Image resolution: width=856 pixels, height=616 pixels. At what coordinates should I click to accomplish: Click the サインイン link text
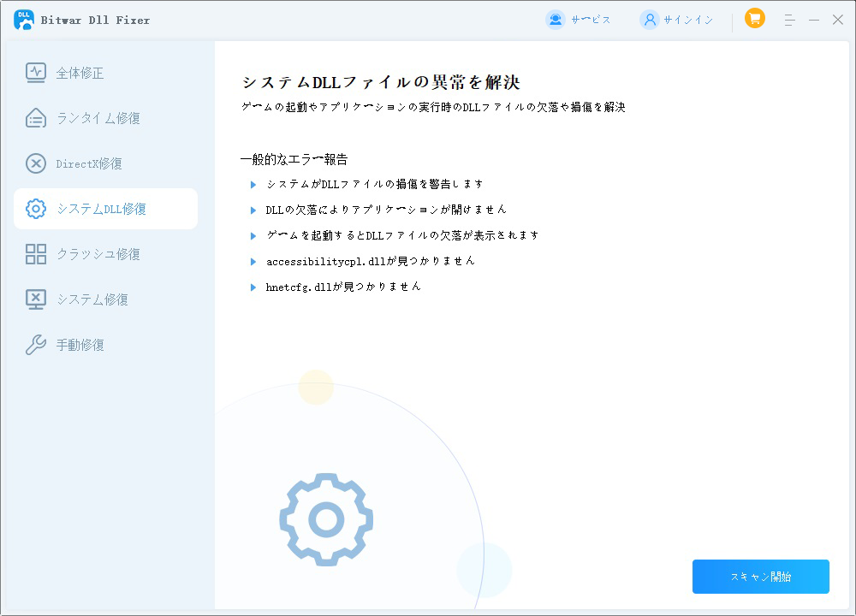click(x=688, y=21)
